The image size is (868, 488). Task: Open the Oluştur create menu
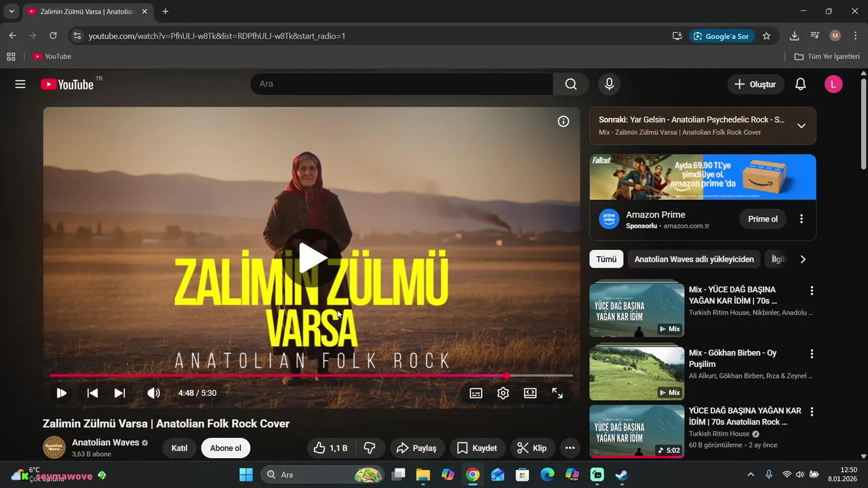tap(755, 84)
